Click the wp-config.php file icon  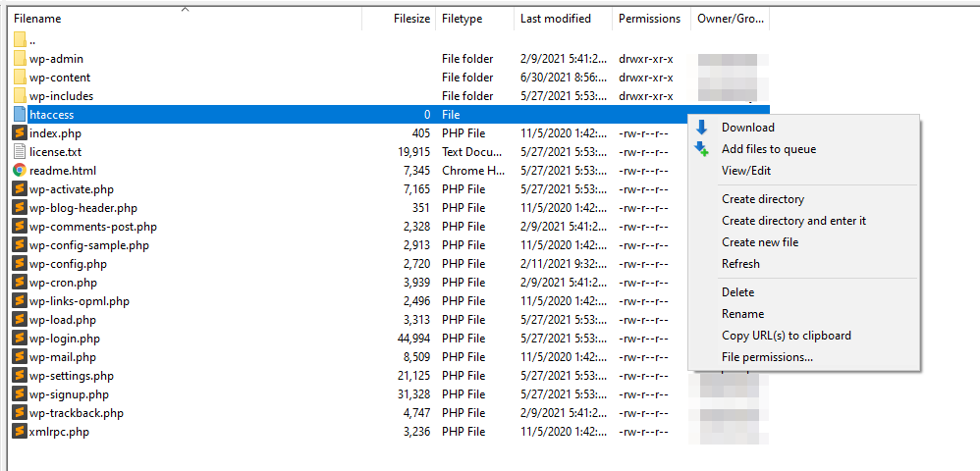click(20, 264)
